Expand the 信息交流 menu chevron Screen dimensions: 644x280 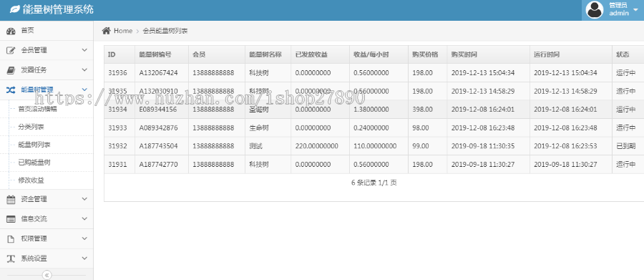[x=84, y=219]
